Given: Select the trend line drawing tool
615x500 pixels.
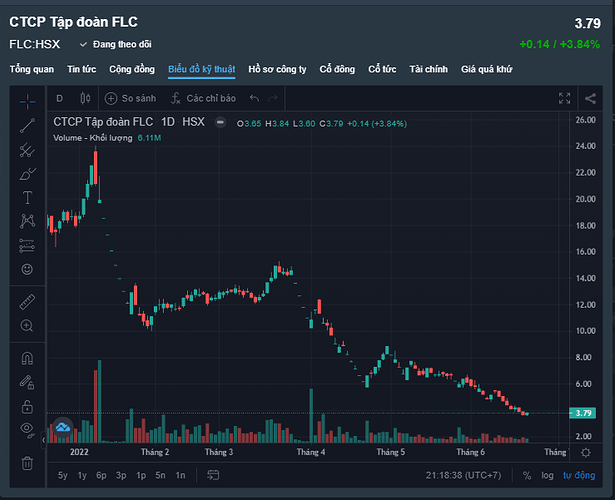Looking at the screenshot, I should (x=27, y=124).
